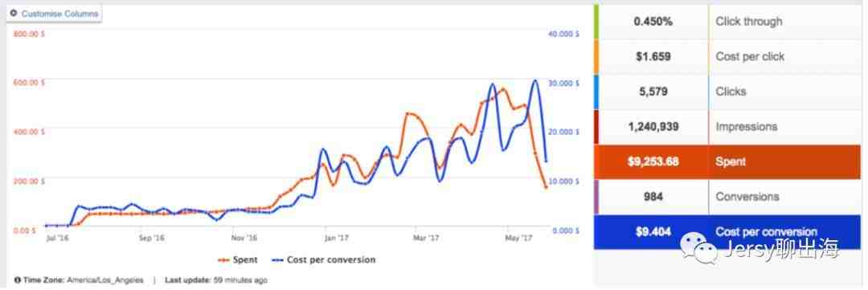868x290 pixels.
Task: Click the Time Zone info icon
Action: pyautogui.click(x=18, y=280)
